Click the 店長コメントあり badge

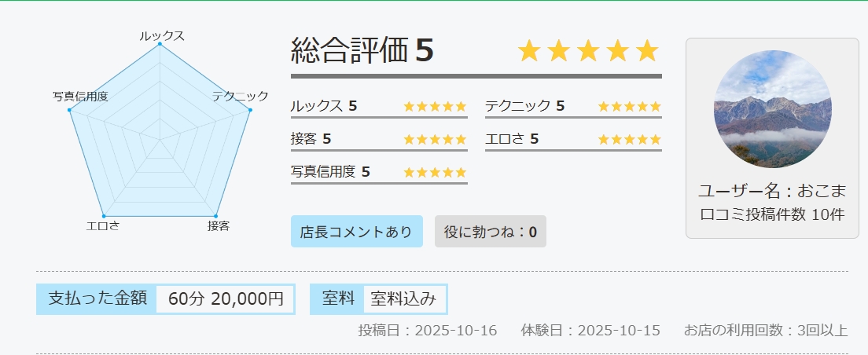click(x=356, y=232)
